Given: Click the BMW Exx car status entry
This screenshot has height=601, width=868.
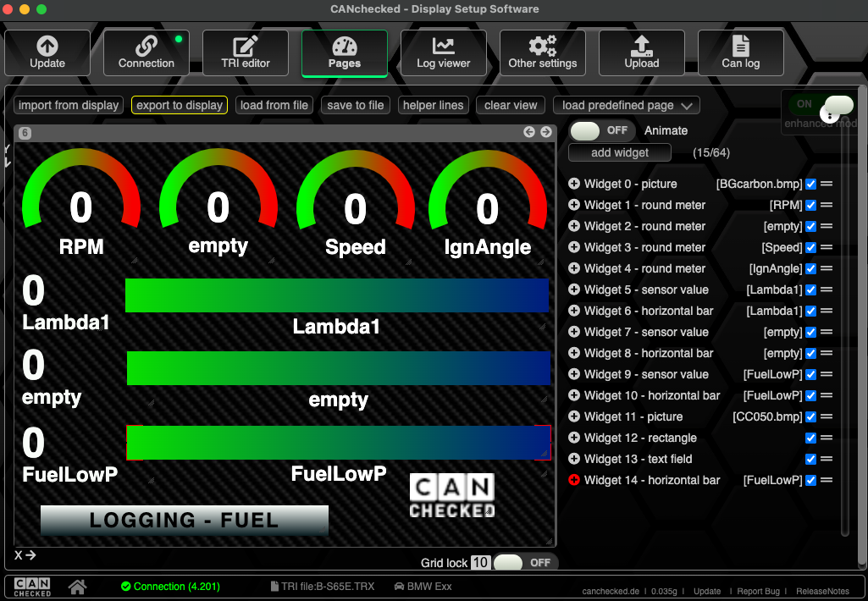Looking at the screenshot, I should point(423,587).
